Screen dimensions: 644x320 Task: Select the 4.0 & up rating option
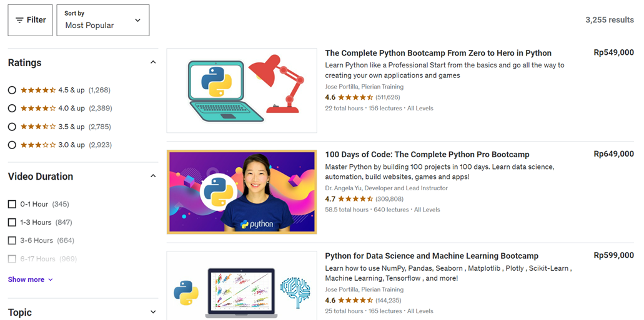12,108
